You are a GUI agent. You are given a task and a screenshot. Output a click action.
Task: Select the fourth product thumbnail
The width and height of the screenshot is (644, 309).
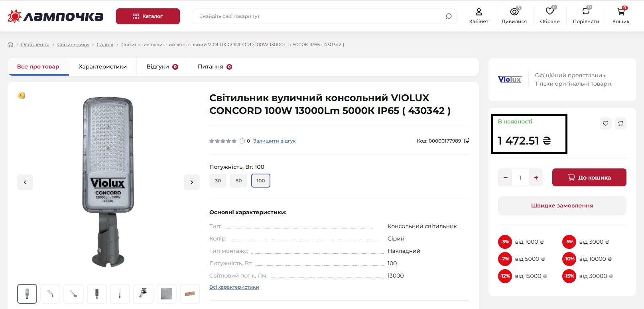click(97, 294)
